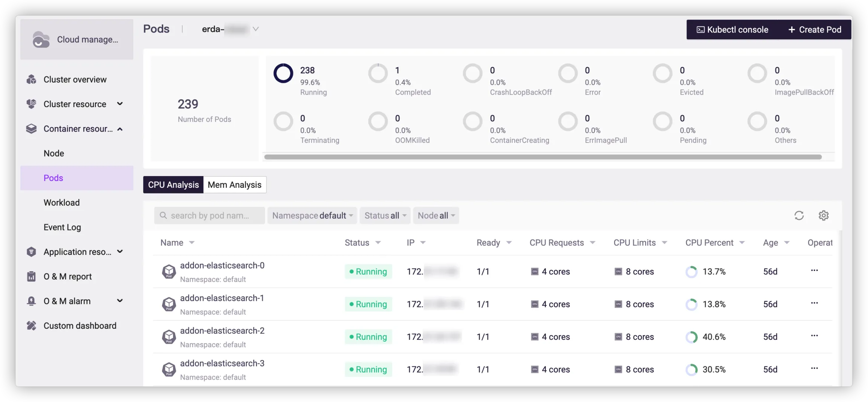
Task: Click the pod icon for addon-elasticsearch-2
Action: 169,337
